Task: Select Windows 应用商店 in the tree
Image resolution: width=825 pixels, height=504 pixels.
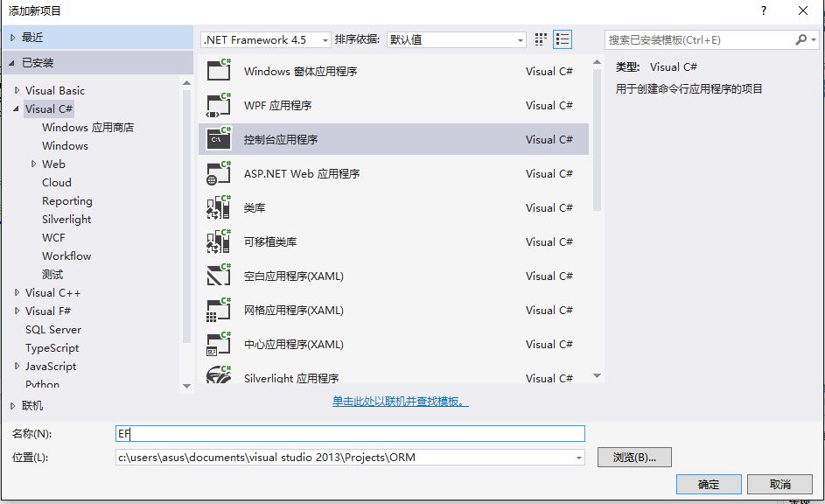Action: coord(87,128)
